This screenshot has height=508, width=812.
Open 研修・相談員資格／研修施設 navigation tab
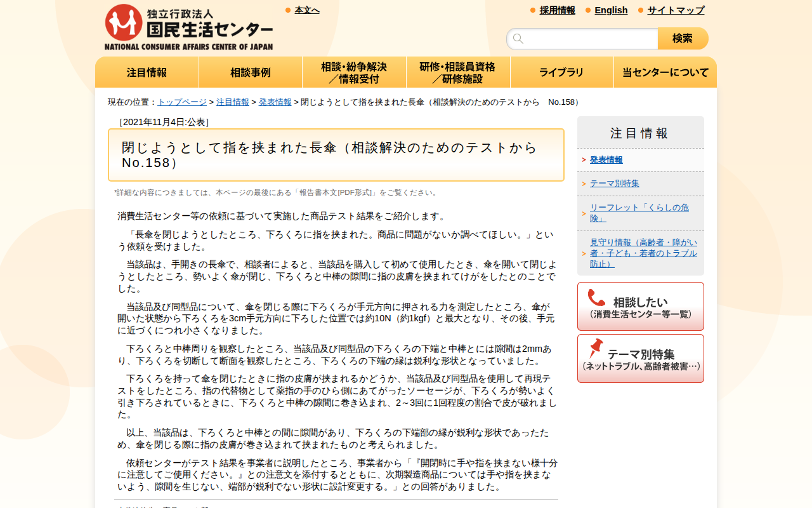[458, 72]
